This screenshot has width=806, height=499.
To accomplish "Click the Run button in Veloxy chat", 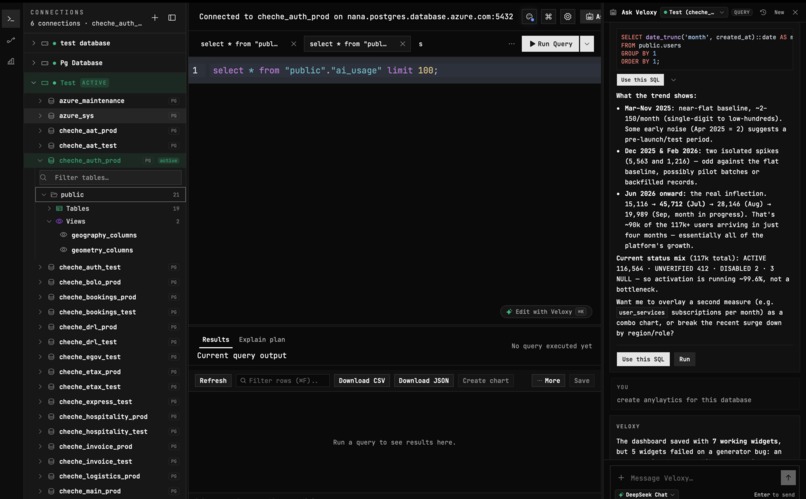I will pos(685,359).
